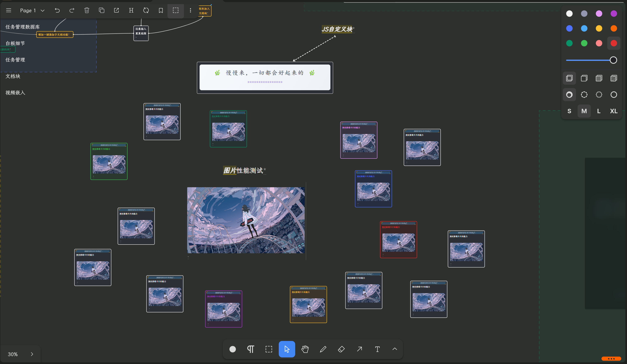Click the undo arrow icon
This screenshot has width=627, height=364.
57,10
